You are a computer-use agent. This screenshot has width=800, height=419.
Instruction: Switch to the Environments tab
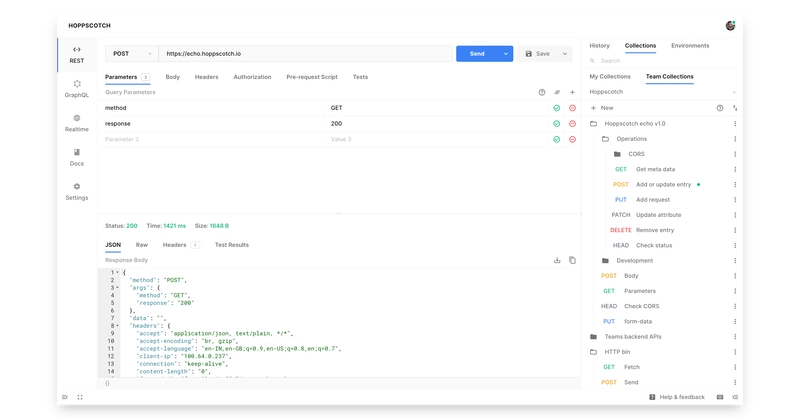pos(690,46)
